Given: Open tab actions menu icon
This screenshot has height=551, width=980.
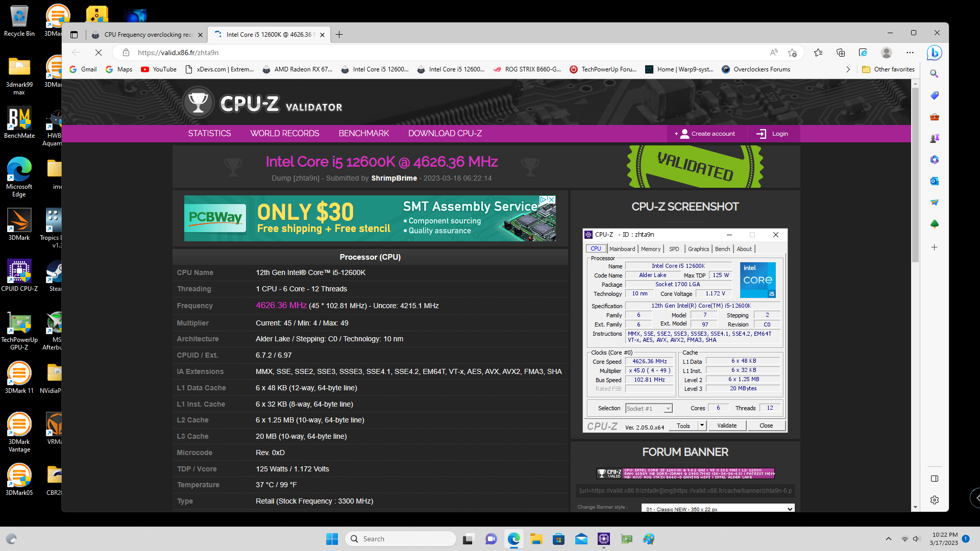Looking at the screenshot, I should 74,35.
